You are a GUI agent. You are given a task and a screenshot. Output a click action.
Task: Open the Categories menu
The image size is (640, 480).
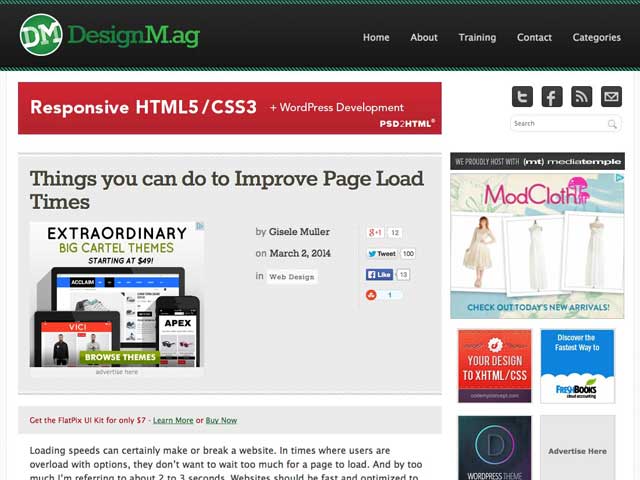click(x=596, y=37)
